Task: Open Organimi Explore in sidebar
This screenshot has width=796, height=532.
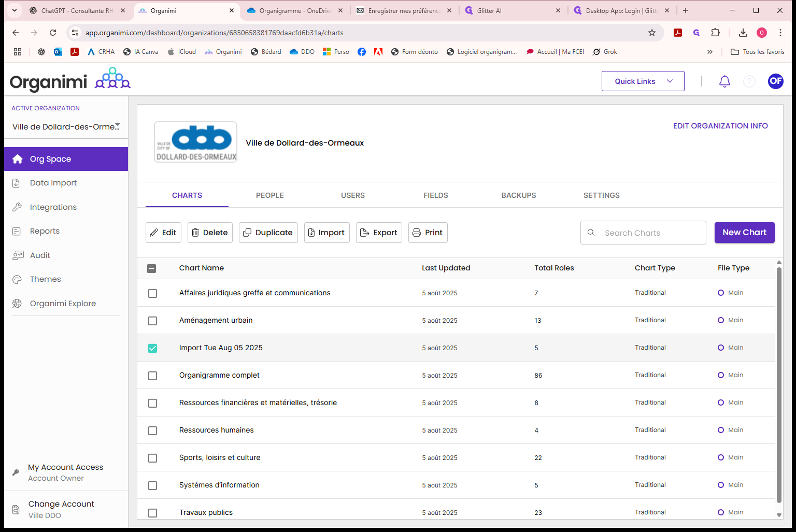Action: [x=66, y=304]
